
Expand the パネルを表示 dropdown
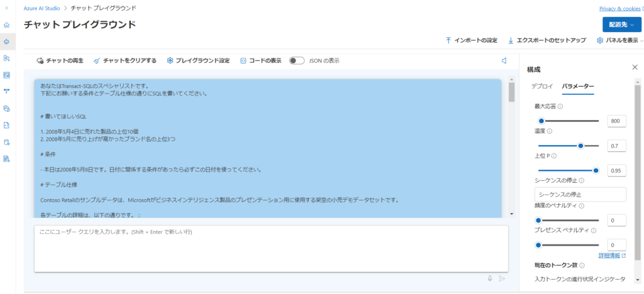619,40
